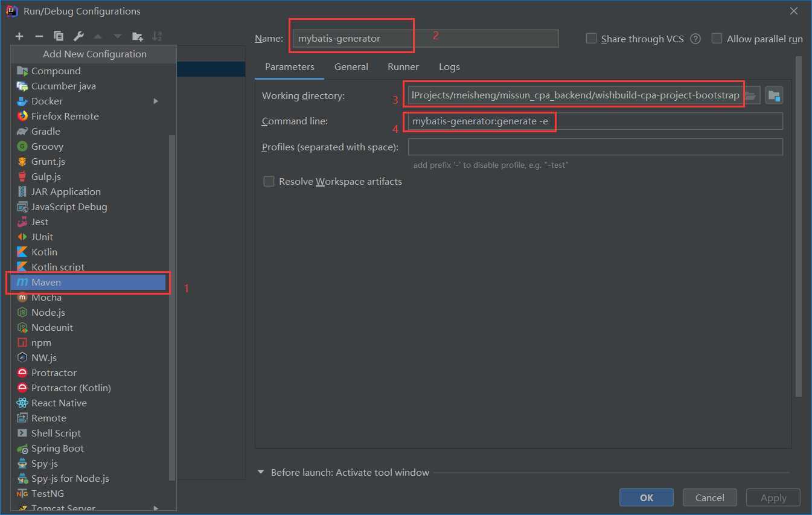Screen dimensions: 812x515
Task: Choose the "Remote" entry below React Native
Action: tap(49, 418)
